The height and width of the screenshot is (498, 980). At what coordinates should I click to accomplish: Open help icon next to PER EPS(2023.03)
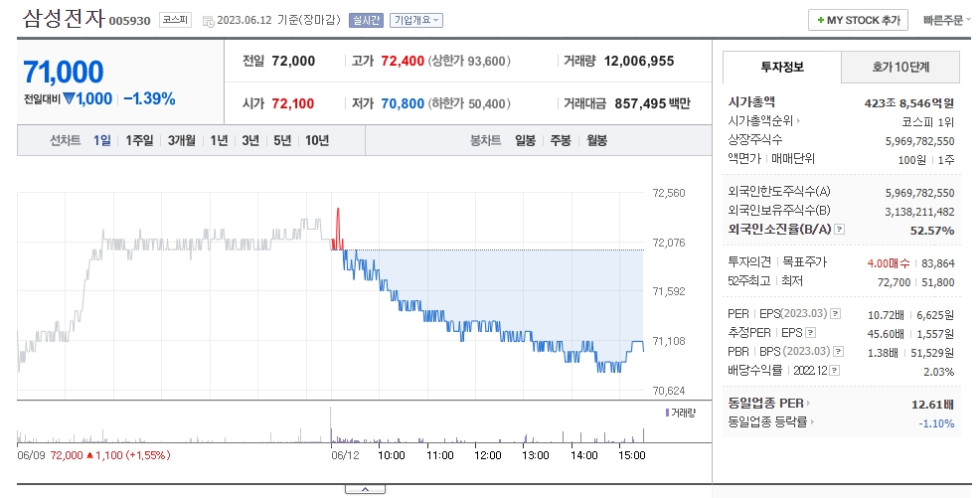(x=836, y=314)
